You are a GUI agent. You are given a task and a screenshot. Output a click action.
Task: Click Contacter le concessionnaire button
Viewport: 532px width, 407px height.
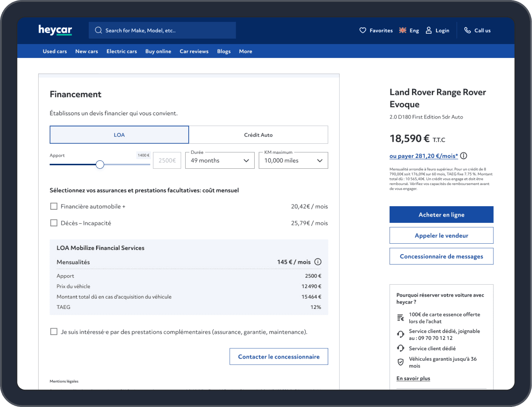(279, 357)
